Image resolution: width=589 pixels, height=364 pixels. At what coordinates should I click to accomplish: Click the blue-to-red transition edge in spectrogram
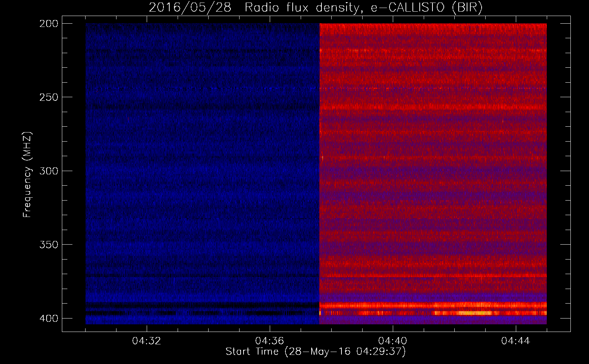point(319,174)
